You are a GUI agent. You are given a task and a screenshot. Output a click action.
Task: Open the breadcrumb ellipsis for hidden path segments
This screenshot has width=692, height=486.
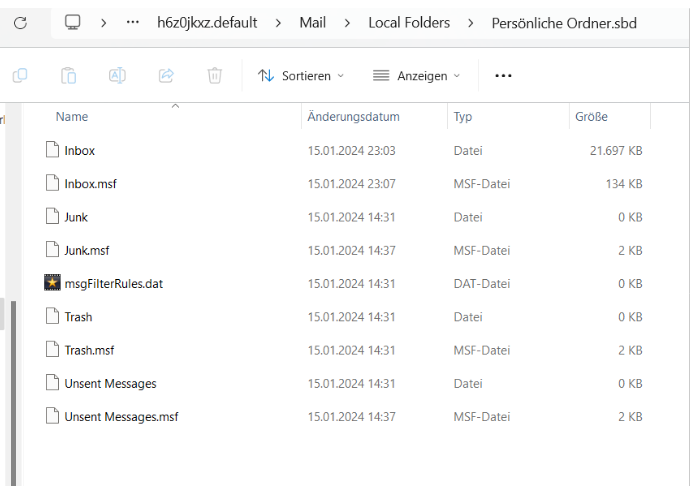tap(132, 22)
